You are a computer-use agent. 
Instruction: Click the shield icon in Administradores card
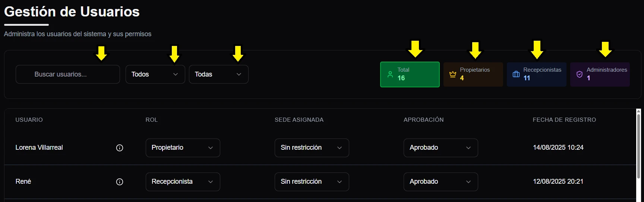pyautogui.click(x=580, y=74)
